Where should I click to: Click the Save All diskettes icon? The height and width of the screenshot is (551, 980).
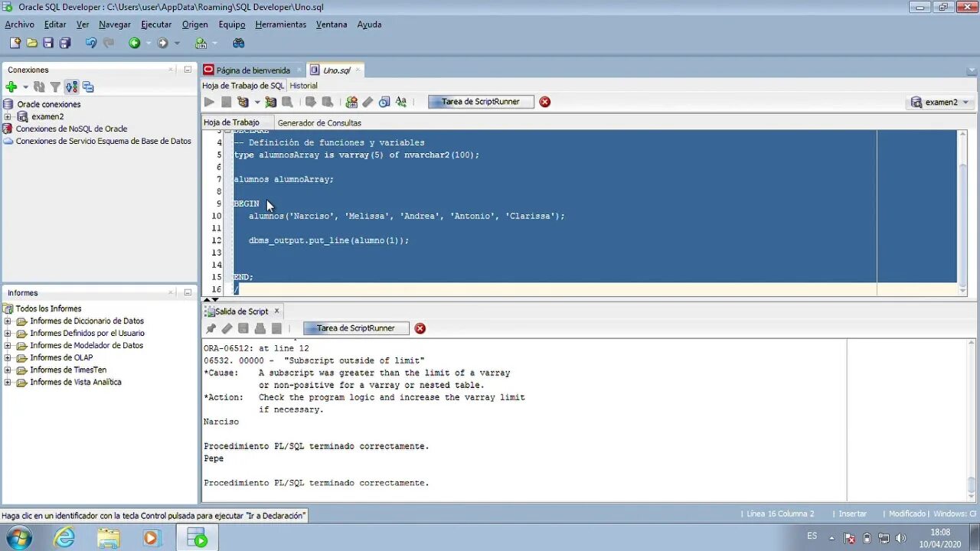click(x=65, y=43)
